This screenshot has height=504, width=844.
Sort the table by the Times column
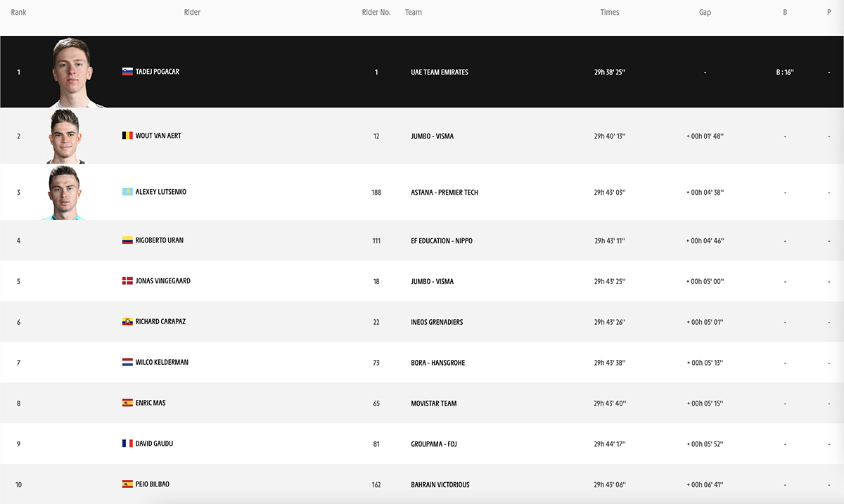coord(610,12)
